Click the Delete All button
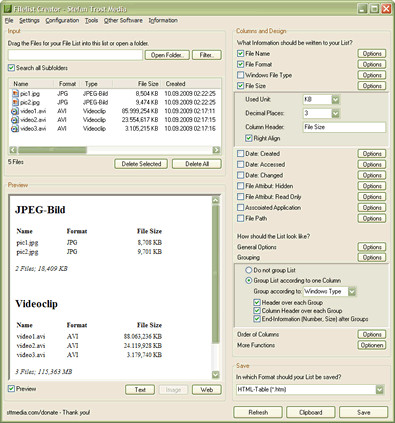The width and height of the screenshot is (395, 423). tap(197, 164)
